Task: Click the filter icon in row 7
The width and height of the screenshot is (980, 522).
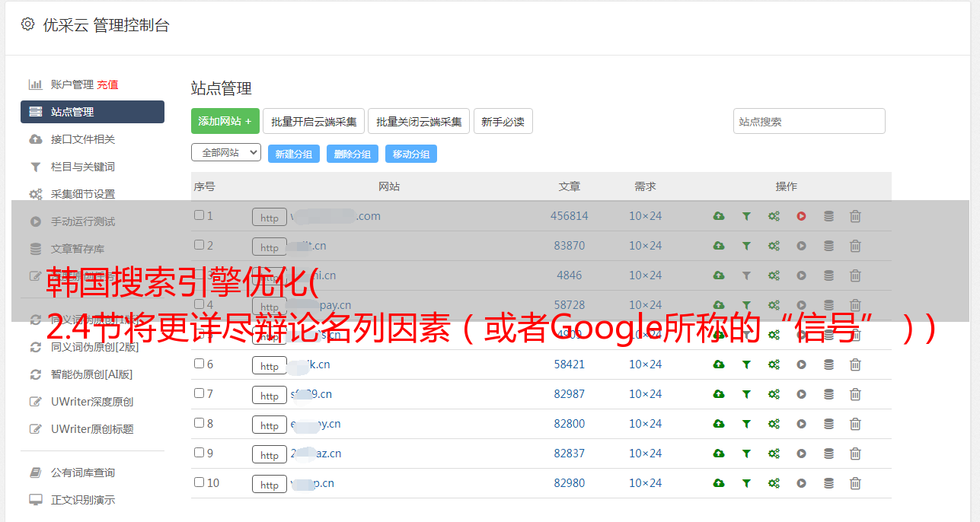Action: click(746, 394)
